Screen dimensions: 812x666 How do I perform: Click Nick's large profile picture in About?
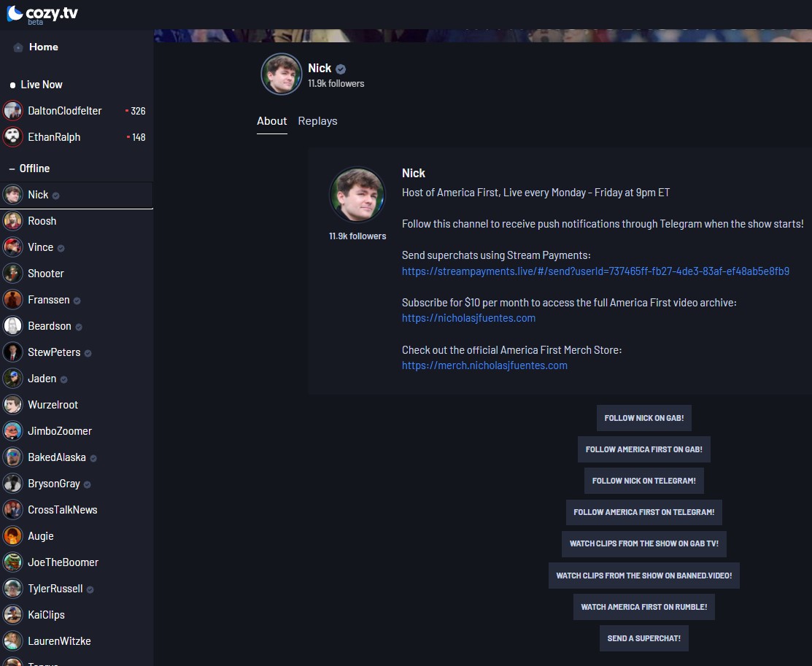[357, 195]
